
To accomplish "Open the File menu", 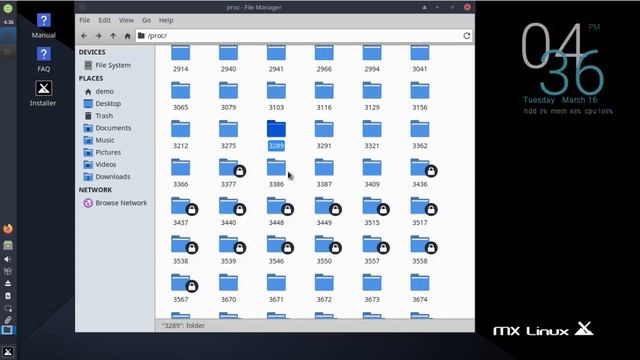I will click(x=84, y=20).
